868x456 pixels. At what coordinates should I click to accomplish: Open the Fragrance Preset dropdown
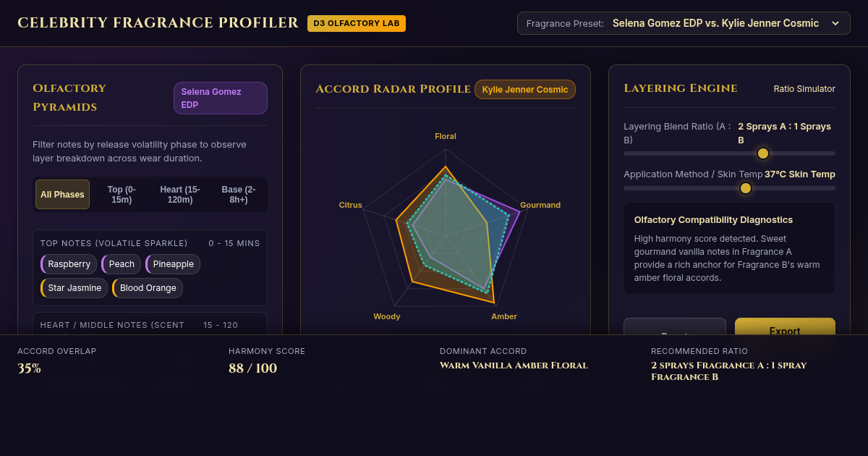click(x=684, y=23)
